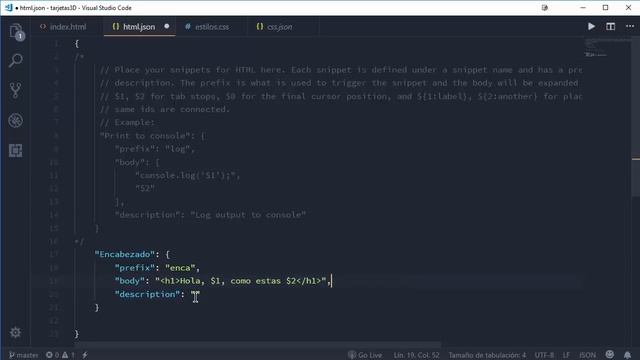The height and width of the screenshot is (360, 640).
Task: Click the "body" key on line 19
Action: [129, 281]
